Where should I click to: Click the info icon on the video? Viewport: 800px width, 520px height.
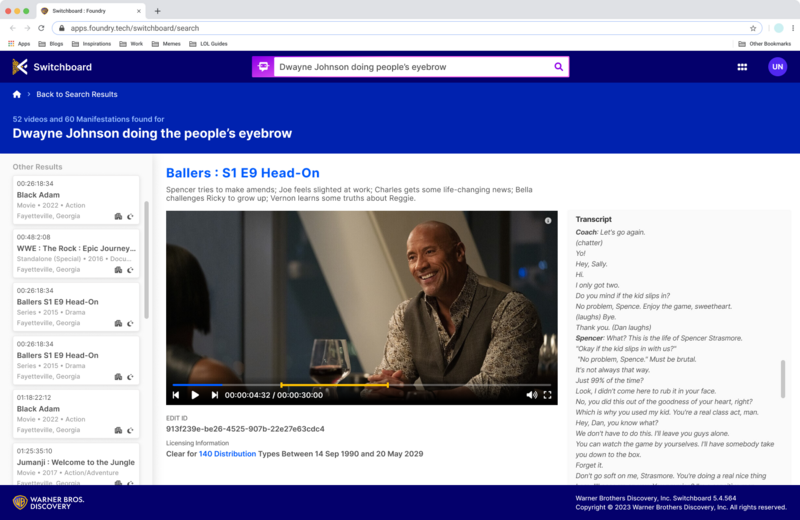(548, 220)
